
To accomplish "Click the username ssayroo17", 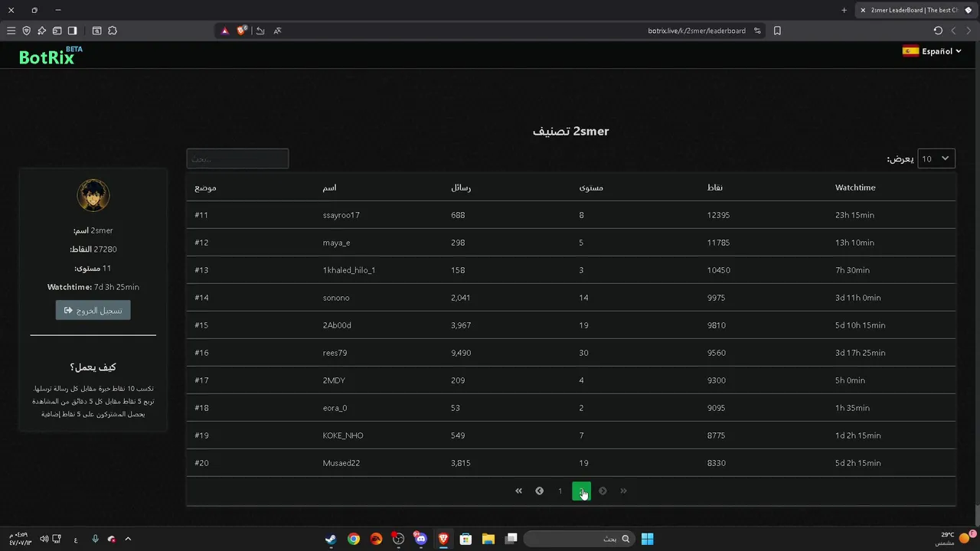I will click(x=341, y=215).
